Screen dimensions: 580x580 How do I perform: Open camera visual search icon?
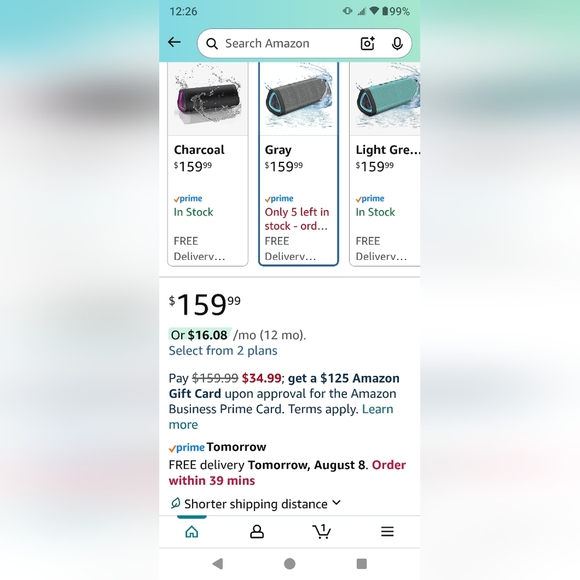coord(367,43)
